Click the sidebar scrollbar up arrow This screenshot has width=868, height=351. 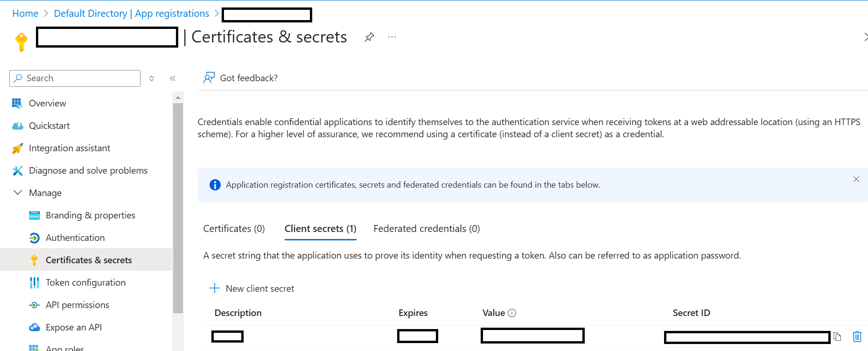(178, 98)
